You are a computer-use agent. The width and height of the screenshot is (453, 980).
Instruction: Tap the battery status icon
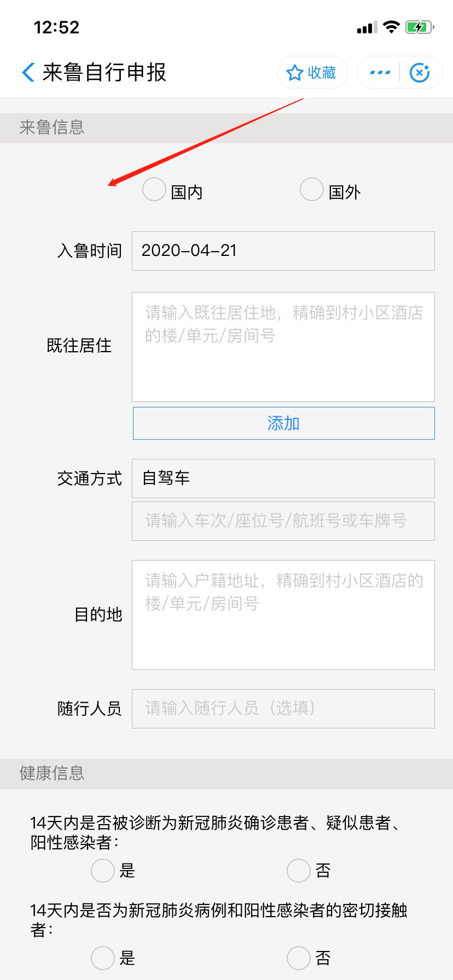pyautogui.click(x=419, y=27)
